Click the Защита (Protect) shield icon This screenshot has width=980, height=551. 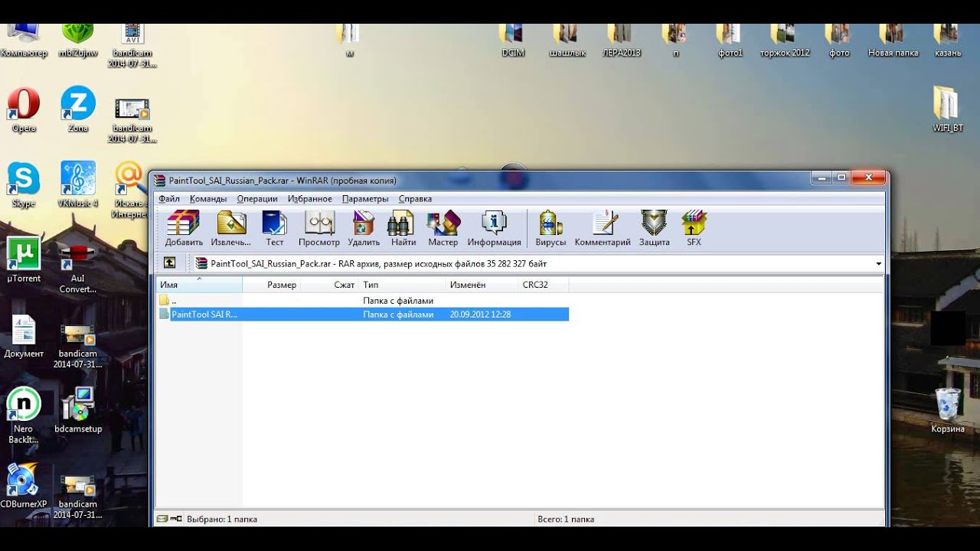[654, 228]
